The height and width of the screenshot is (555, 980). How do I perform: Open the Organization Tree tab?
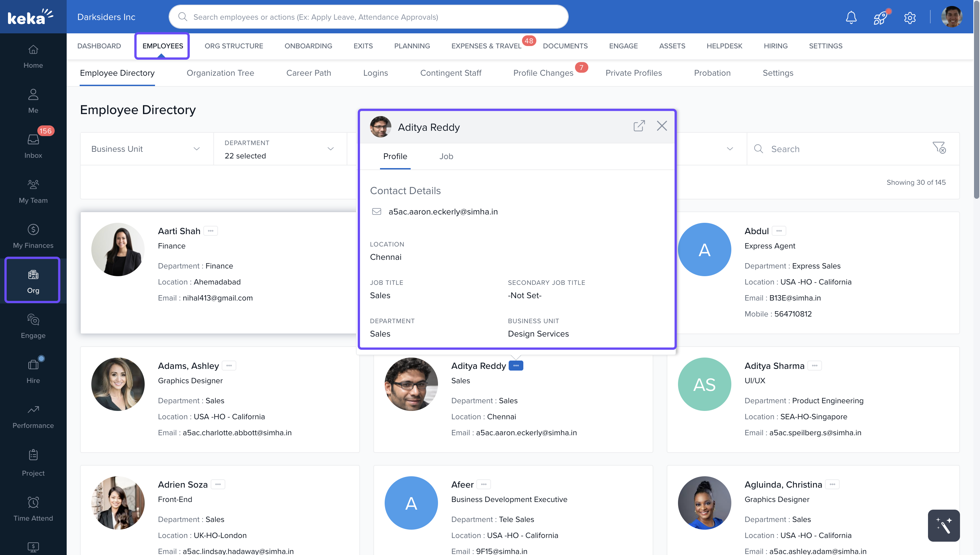pyautogui.click(x=220, y=73)
